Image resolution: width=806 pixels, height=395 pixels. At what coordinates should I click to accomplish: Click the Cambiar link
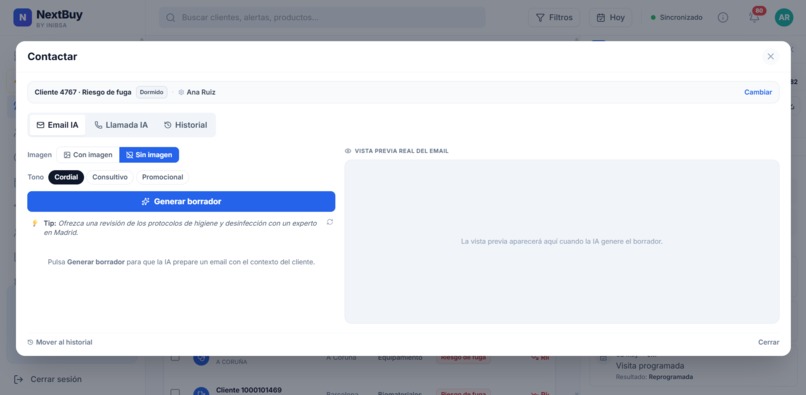coord(758,92)
